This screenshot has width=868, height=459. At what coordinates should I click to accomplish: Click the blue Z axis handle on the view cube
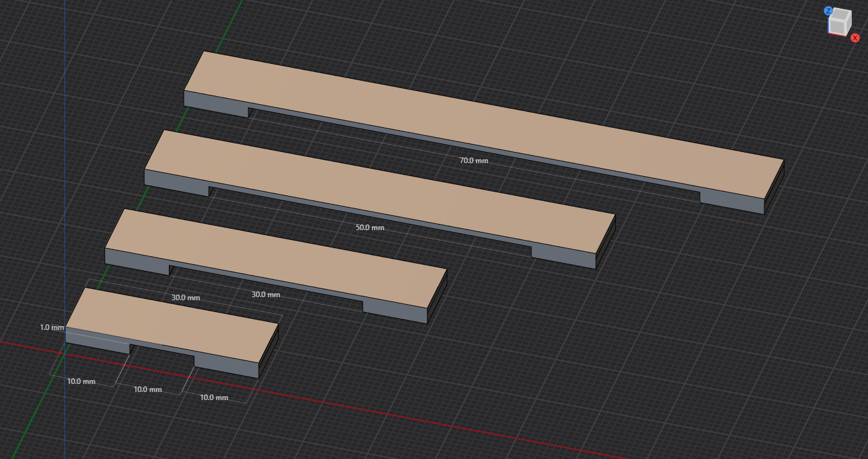[x=828, y=11]
